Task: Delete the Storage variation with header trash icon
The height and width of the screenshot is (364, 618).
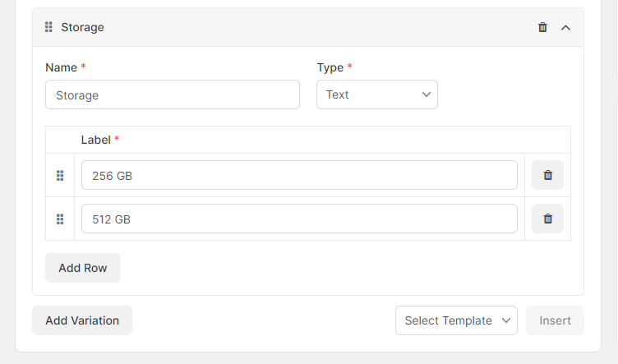Action: pos(542,27)
